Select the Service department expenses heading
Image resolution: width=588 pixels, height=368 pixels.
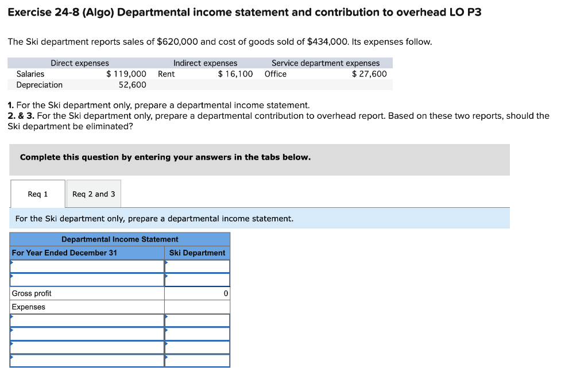pyautogui.click(x=326, y=63)
